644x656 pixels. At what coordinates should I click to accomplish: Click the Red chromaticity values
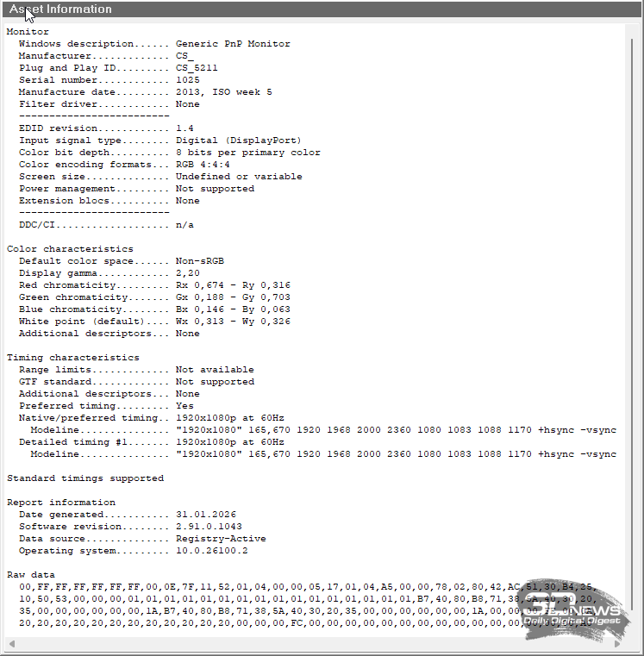pyautogui.click(x=233, y=285)
